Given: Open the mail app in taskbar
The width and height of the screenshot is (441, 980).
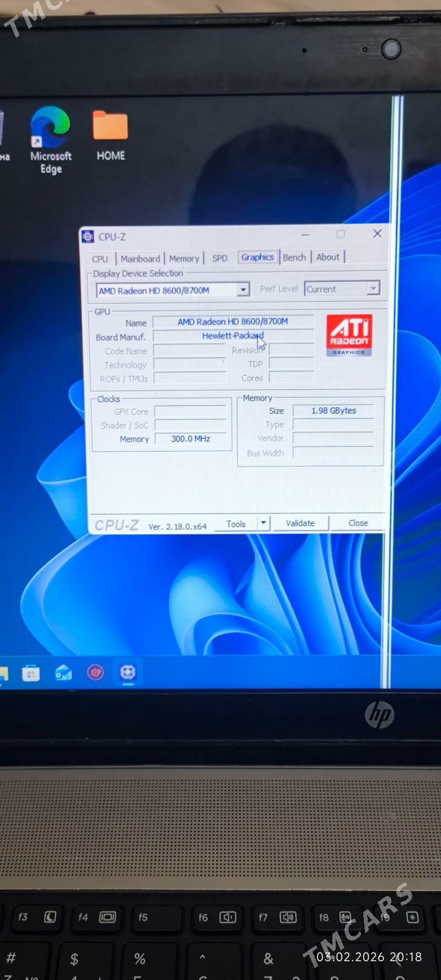Looking at the screenshot, I should (63, 673).
